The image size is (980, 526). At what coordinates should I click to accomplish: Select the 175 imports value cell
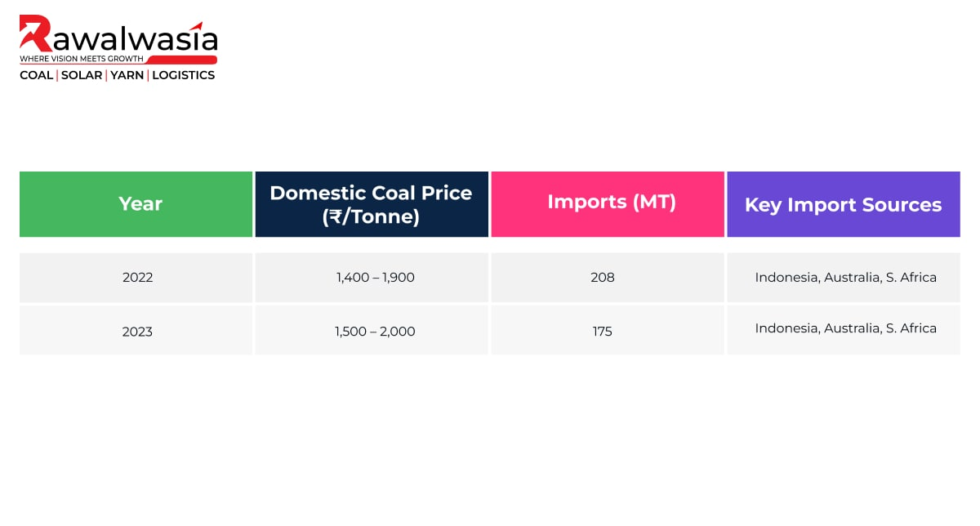click(x=608, y=331)
